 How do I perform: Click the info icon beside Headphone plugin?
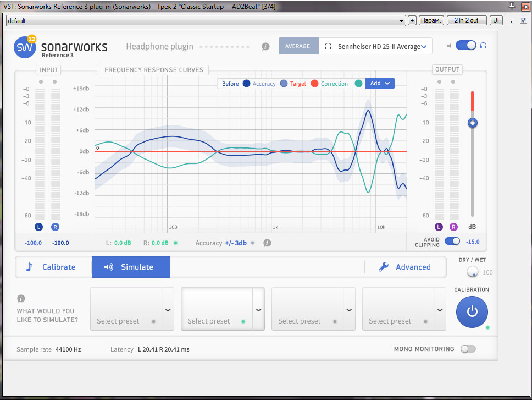(265, 47)
